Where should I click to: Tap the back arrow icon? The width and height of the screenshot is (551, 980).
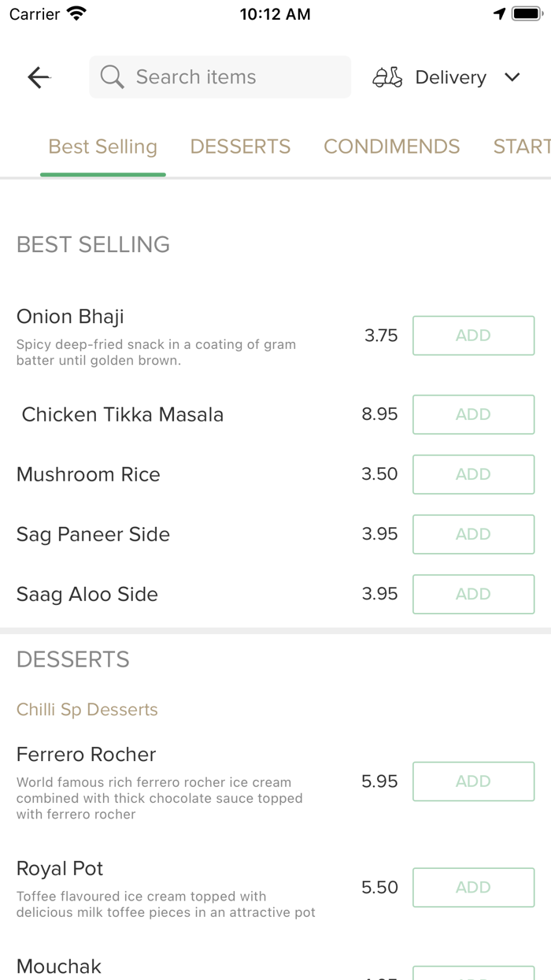coord(39,77)
